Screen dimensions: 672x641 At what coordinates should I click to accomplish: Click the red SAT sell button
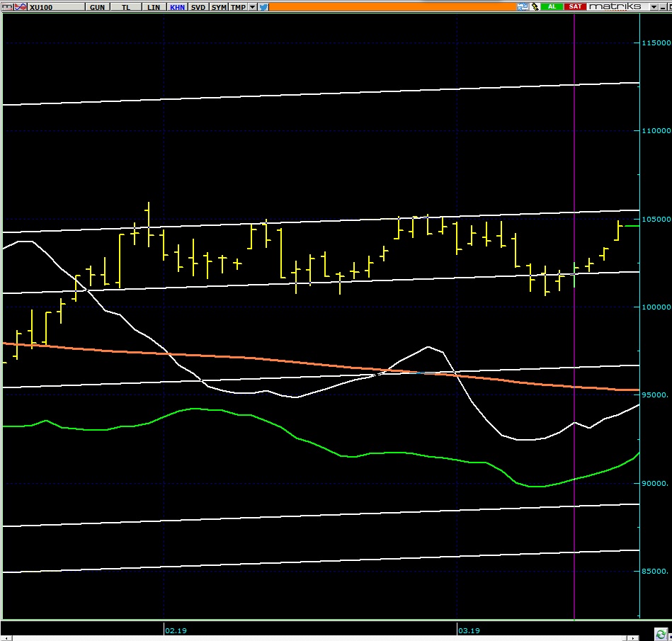pos(576,7)
